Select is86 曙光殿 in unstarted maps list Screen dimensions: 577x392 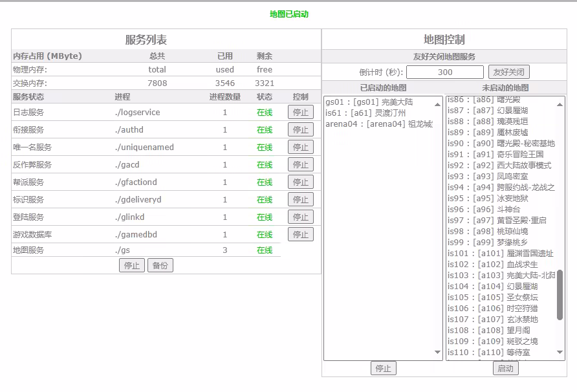[483, 100]
